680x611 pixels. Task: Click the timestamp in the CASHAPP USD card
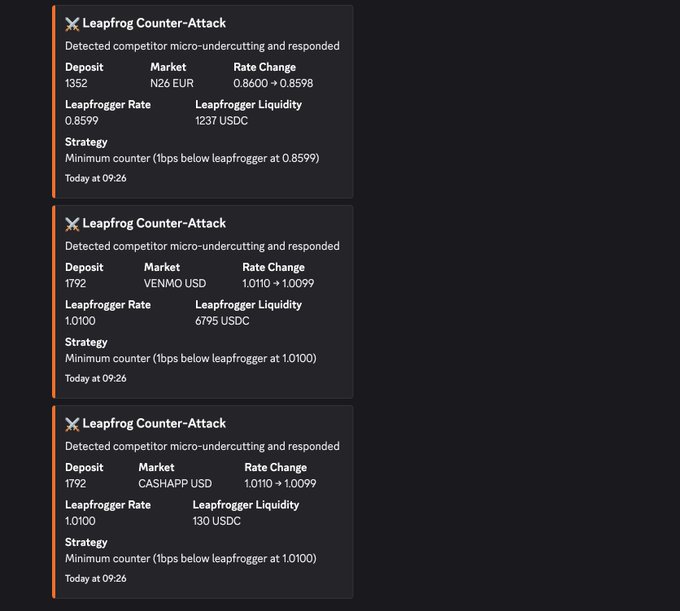coord(96,578)
